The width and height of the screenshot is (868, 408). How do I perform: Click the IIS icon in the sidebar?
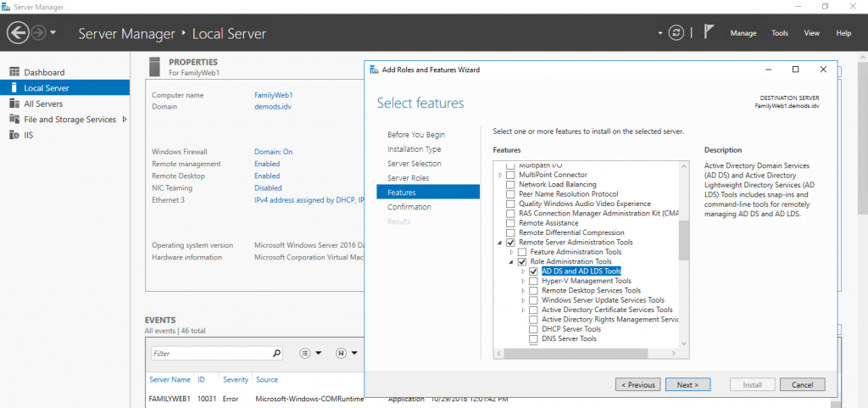14,135
